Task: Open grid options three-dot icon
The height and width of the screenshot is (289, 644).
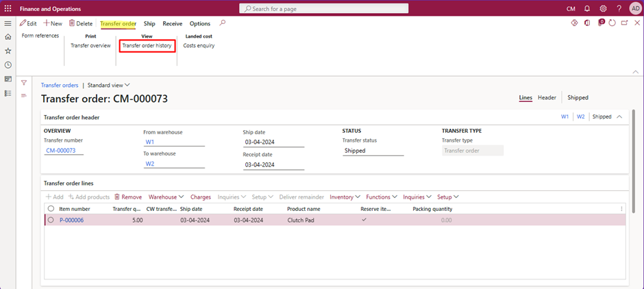Action: (621, 209)
